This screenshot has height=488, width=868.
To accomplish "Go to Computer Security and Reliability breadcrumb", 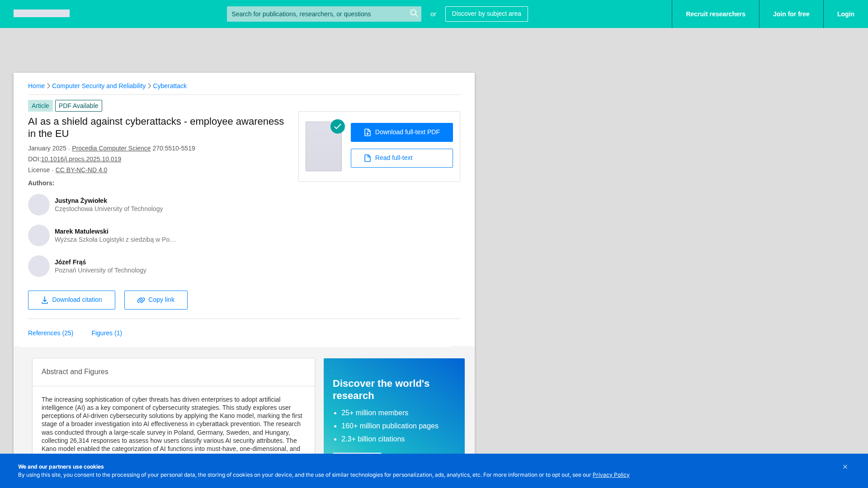I will tap(99, 86).
